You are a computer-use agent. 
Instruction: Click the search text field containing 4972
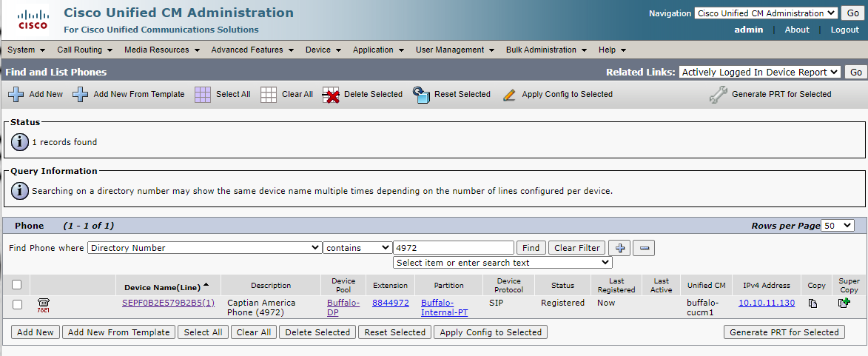(454, 248)
